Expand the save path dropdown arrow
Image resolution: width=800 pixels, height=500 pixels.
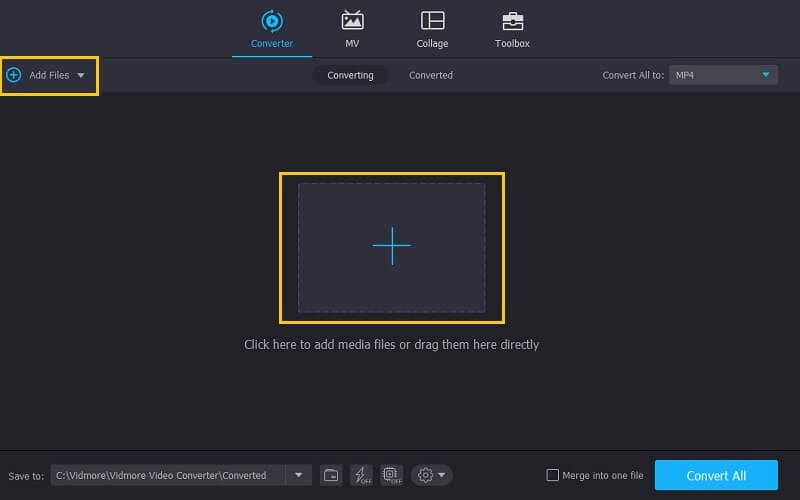(298, 475)
